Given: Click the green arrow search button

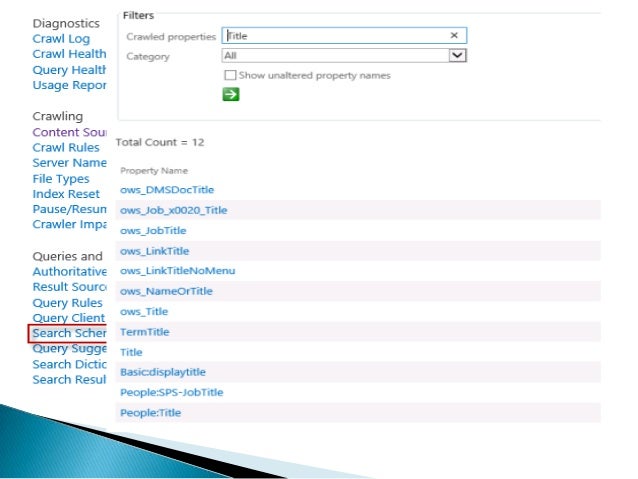Looking at the screenshot, I should point(231,94).
